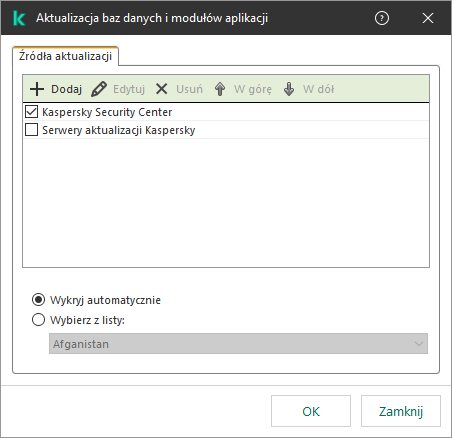Screen dimensions: 452x438
Task: Close the dialog with the title bar X
Action: click(x=428, y=18)
